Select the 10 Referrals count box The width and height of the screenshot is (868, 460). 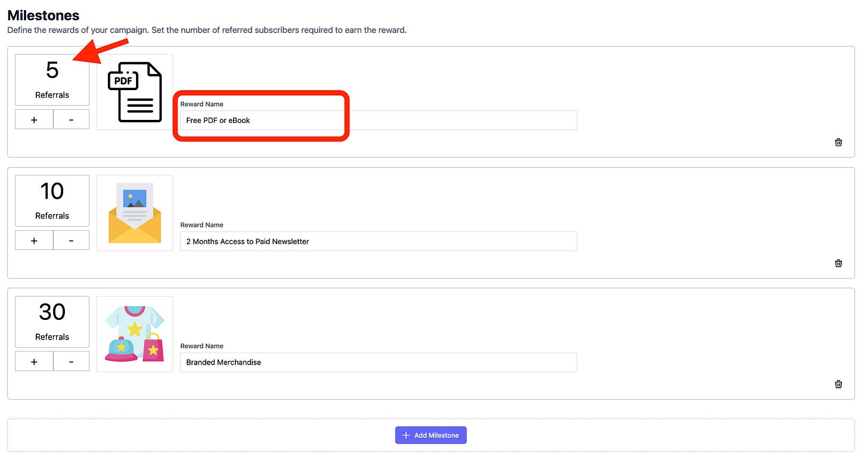52,200
